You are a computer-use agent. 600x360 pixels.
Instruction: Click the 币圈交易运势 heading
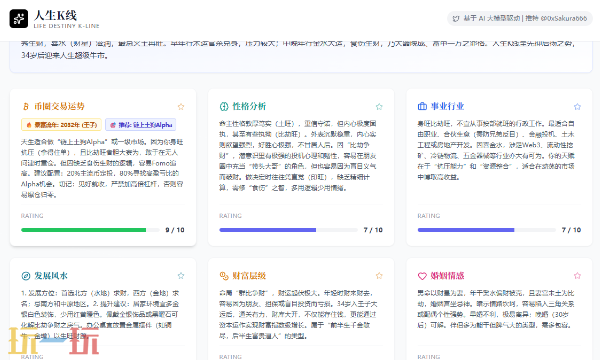tap(59, 106)
